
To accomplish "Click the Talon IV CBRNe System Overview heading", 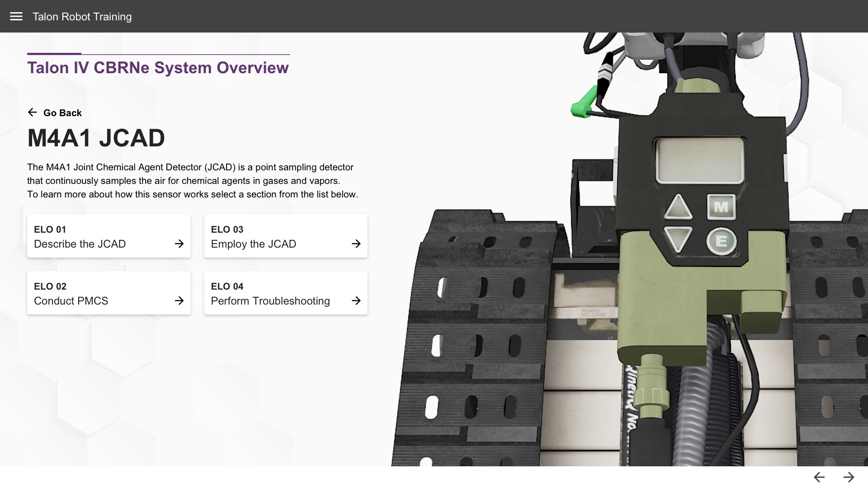I will coord(158,68).
